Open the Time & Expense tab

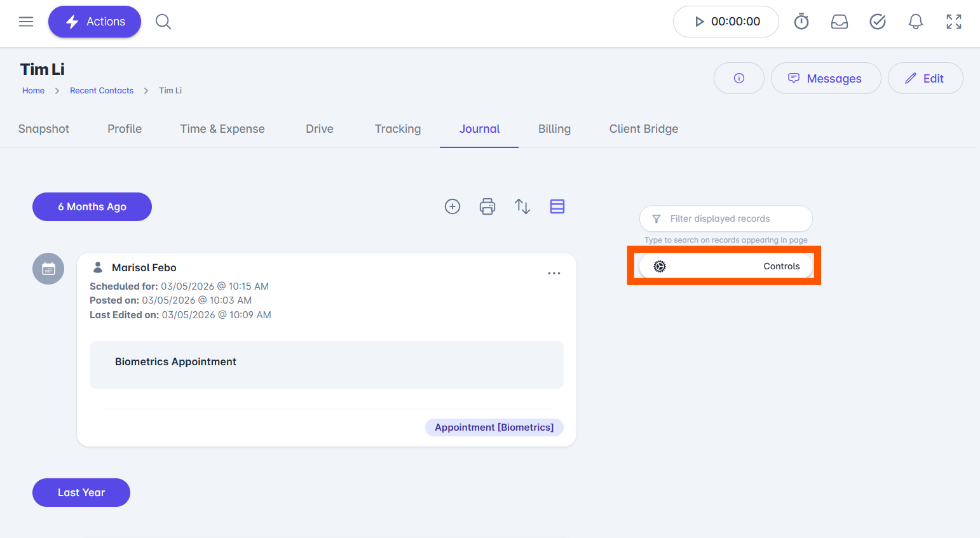[x=222, y=129]
